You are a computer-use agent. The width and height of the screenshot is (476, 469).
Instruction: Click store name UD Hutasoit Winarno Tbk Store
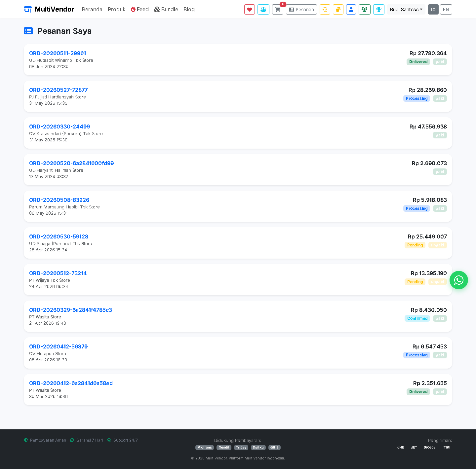click(61, 60)
